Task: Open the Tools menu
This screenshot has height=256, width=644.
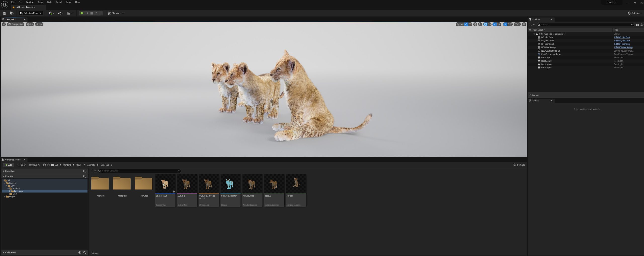Action: 40,2
